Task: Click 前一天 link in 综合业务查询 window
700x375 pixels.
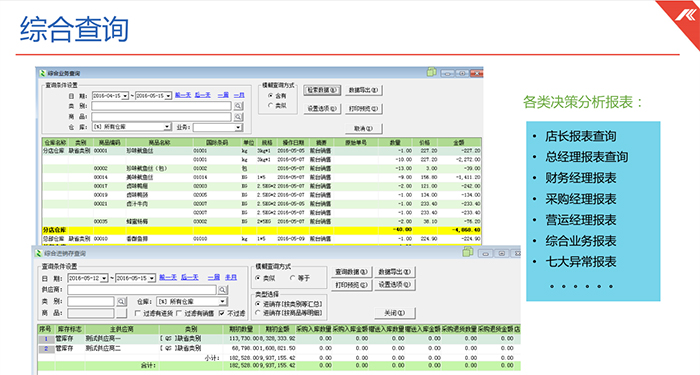Action: [x=183, y=95]
